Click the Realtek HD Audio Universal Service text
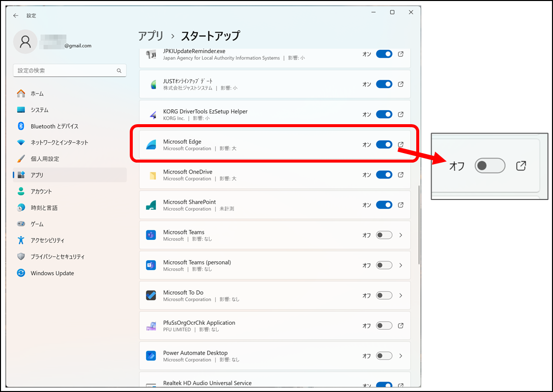This screenshot has height=392, width=553. point(208,383)
